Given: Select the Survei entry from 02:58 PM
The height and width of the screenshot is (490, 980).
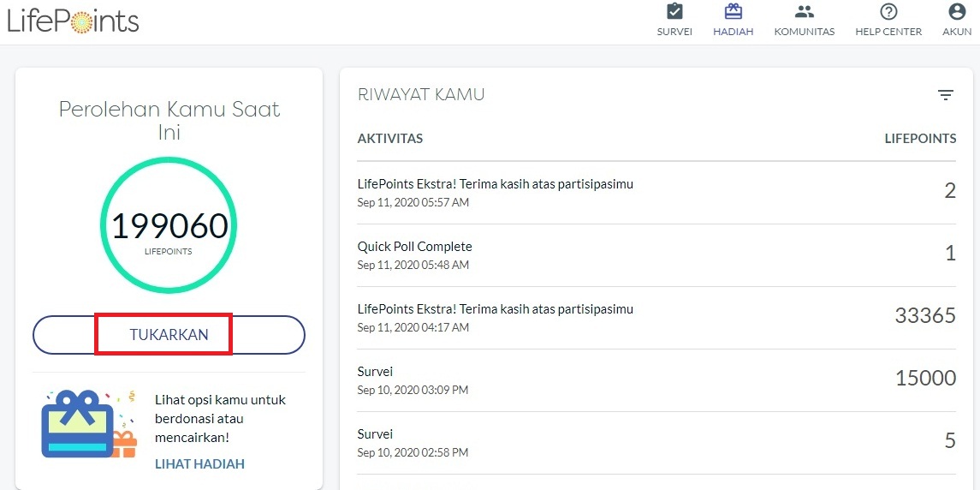Looking at the screenshot, I should pyautogui.click(x=656, y=443).
